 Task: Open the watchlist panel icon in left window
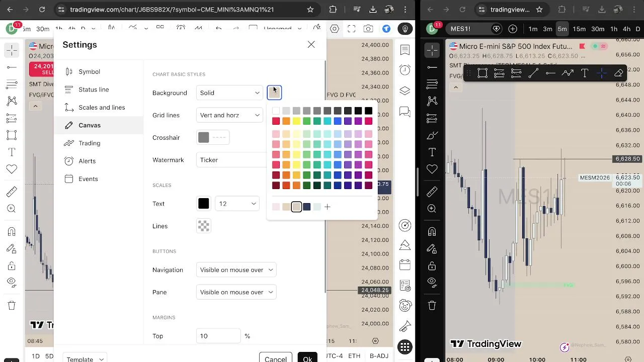point(405,50)
